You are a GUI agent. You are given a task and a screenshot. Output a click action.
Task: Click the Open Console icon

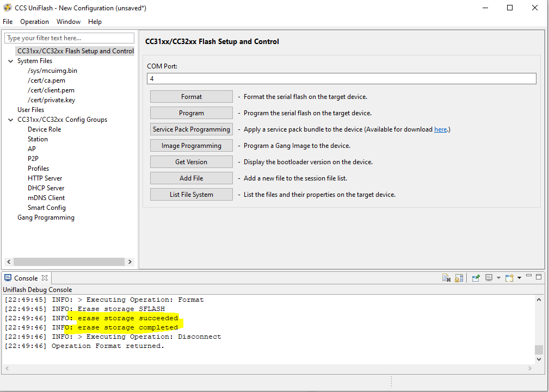pos(509,278)
